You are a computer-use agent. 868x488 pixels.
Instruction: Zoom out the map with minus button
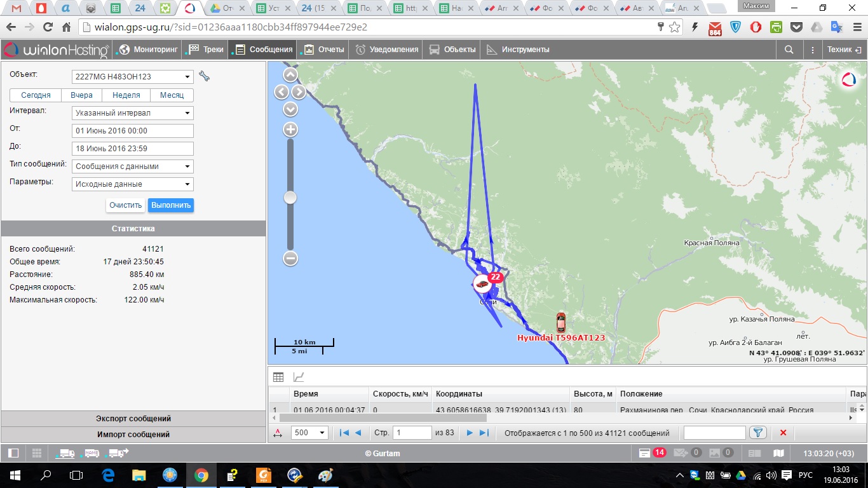pyautogui.click(x=290, y=258)
